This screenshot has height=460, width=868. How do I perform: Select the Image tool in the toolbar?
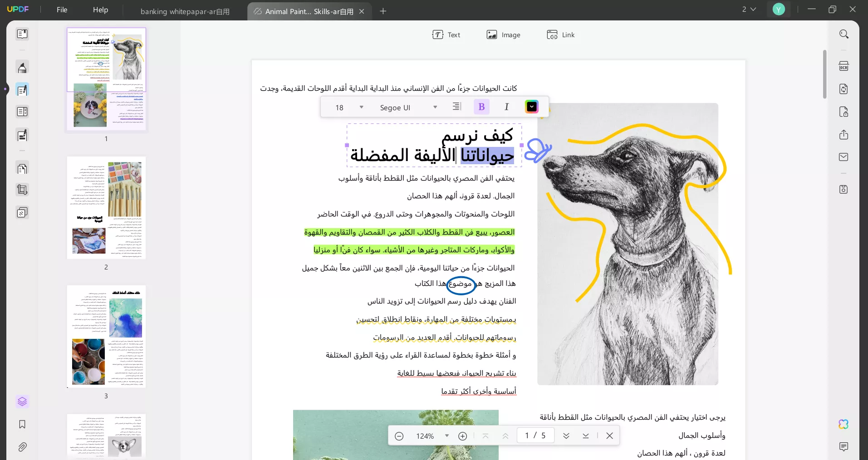504,34
